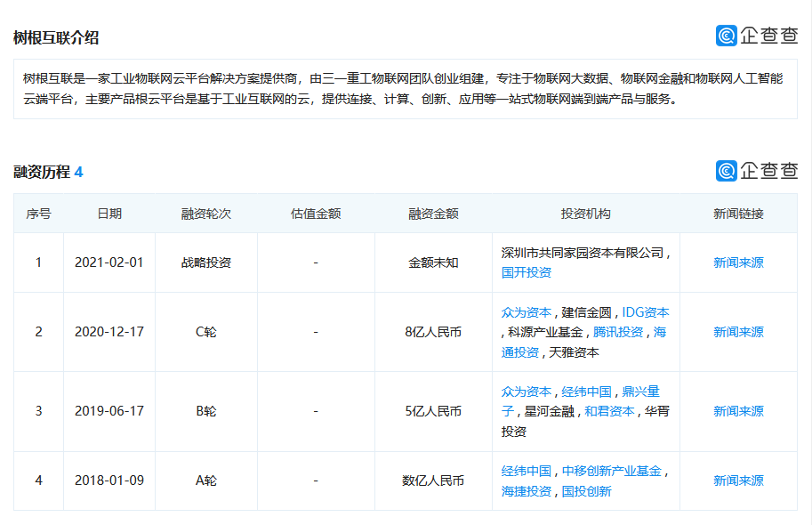Click the 中移创新产业基金 investor link

[612, 471]
